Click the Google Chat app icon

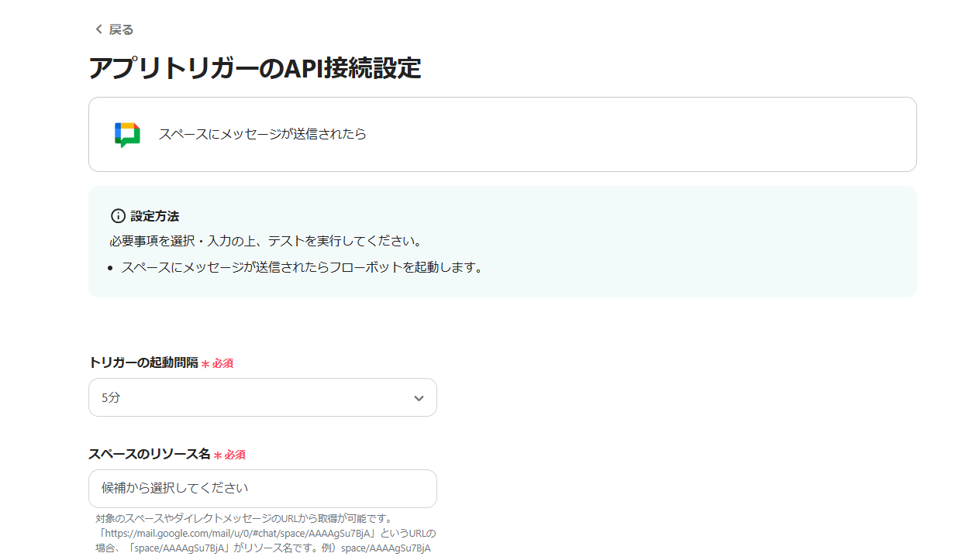[127, 135]
